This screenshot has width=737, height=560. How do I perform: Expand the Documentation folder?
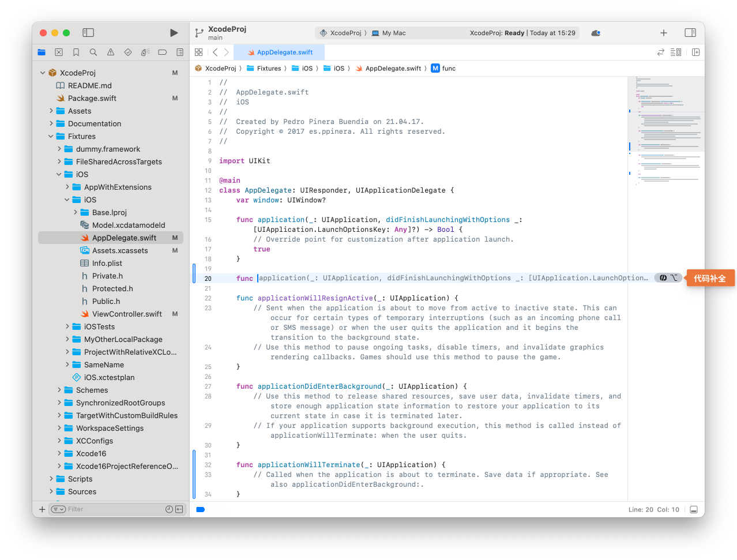[x=51, y=123]
